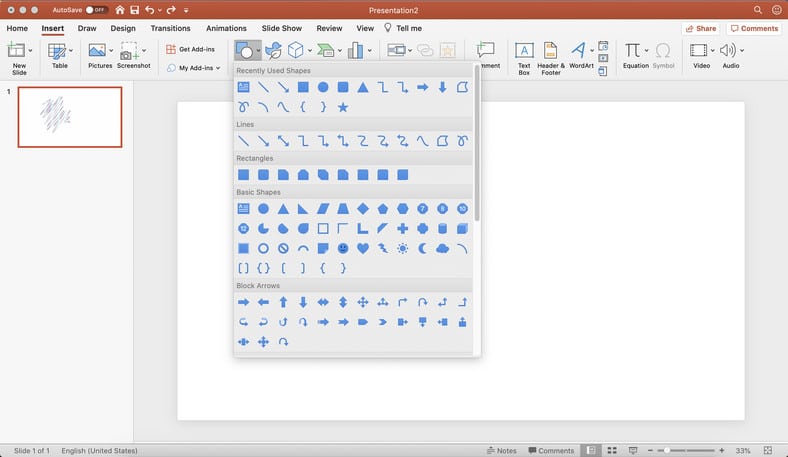Click the zoom out minus button
Image resolution: width=788 pixels, height=457 pixels.
(x=650, y=450)
